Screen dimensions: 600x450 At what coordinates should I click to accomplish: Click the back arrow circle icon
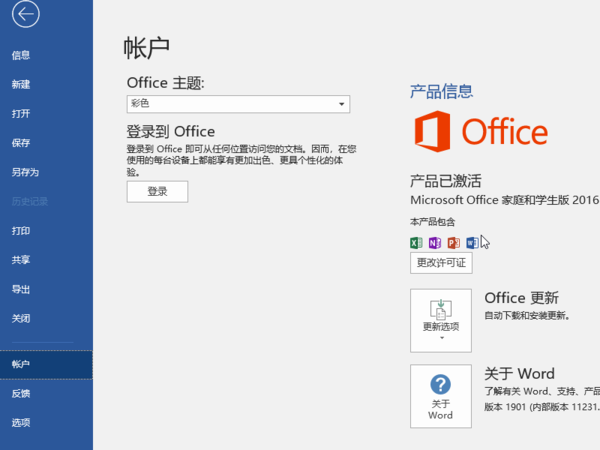point(26,14)
